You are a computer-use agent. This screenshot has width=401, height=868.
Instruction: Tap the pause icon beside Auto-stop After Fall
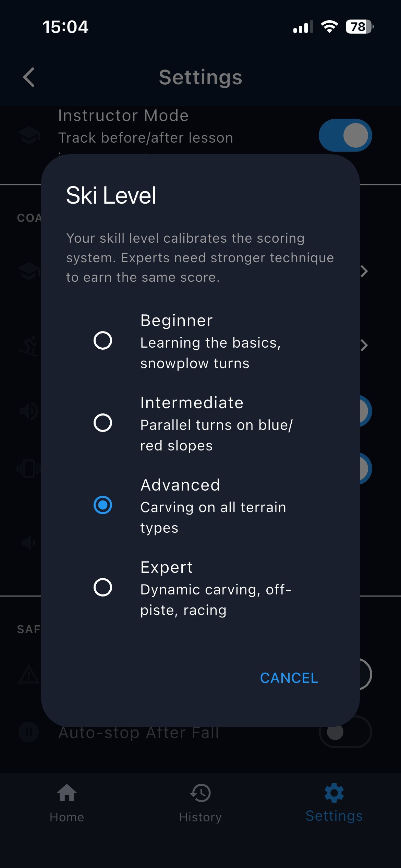(x=29, y=732)
